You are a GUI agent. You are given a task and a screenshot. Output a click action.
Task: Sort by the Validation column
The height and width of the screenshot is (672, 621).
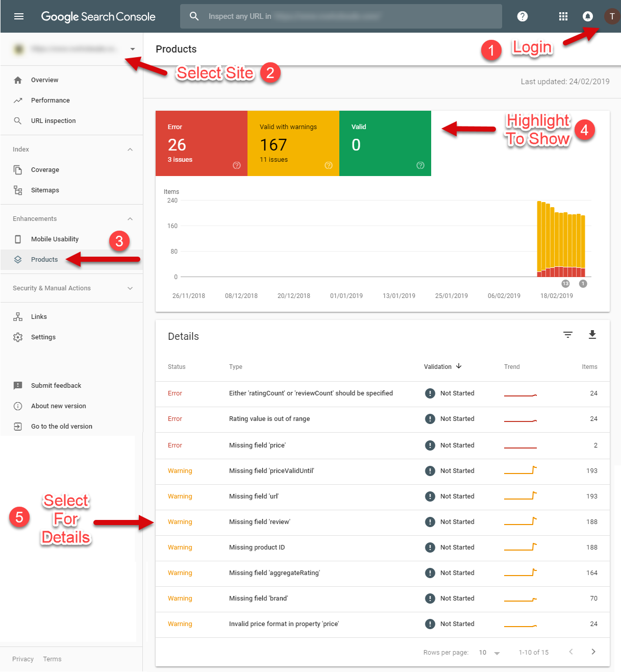click(x=442, y=366)
